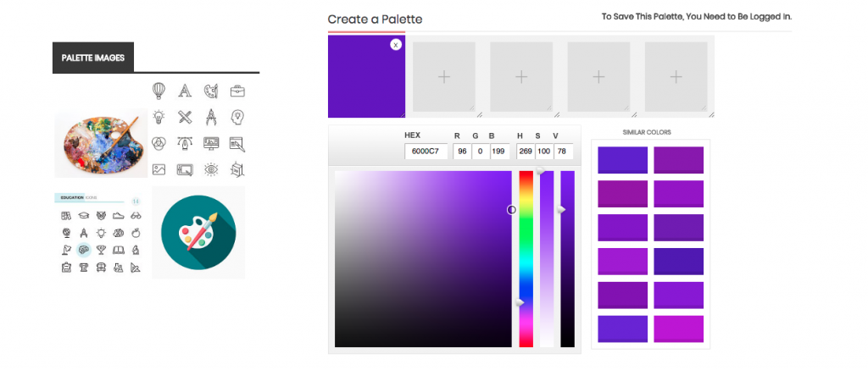Viewport: 868px width, 370px height.
Task: Click the V value input field
Action: click(563, 152)
